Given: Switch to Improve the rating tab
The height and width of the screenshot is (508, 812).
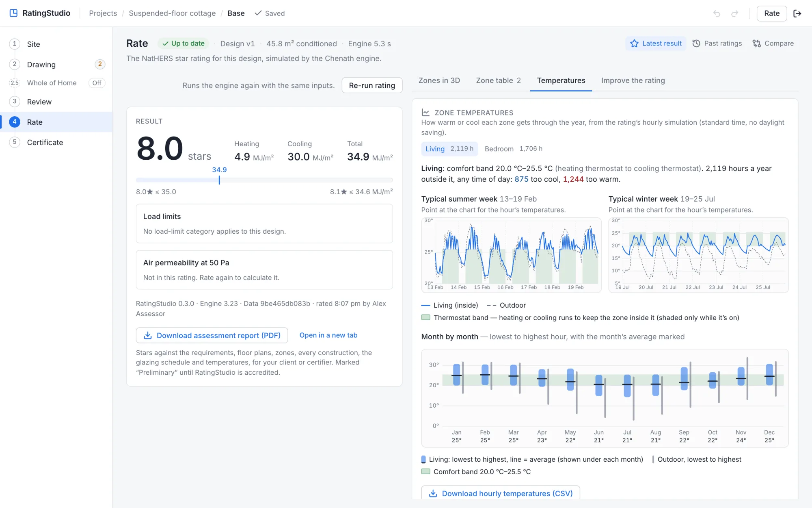Looking at the screenshot, I should click(x=633, y=80).
